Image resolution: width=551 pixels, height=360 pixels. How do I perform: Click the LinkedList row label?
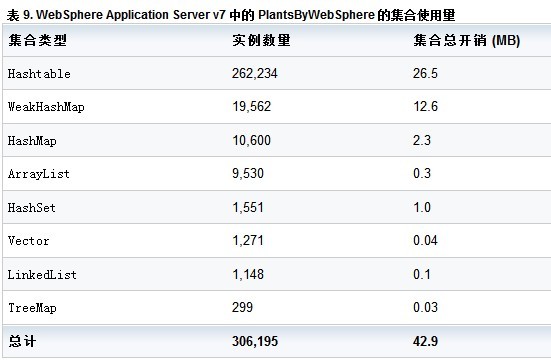pos(42,274)
